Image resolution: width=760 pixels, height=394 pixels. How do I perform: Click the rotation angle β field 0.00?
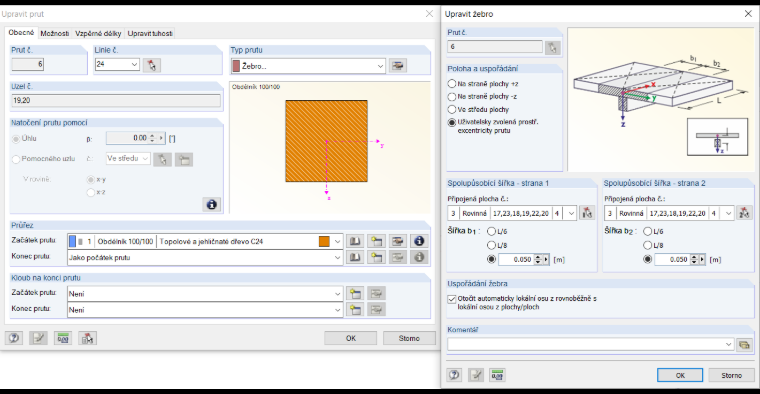tap(127, 138)
